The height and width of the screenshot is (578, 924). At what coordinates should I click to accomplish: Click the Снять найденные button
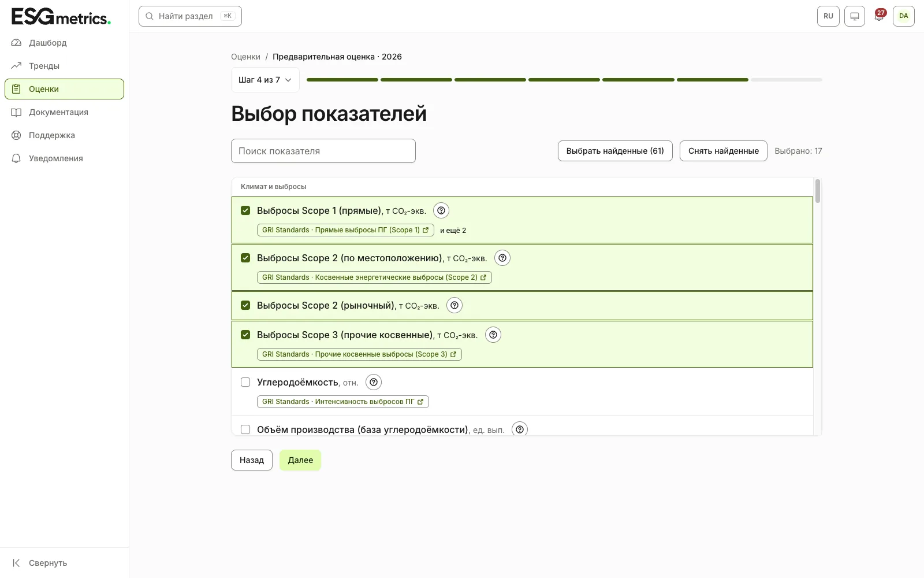point(724,151)
